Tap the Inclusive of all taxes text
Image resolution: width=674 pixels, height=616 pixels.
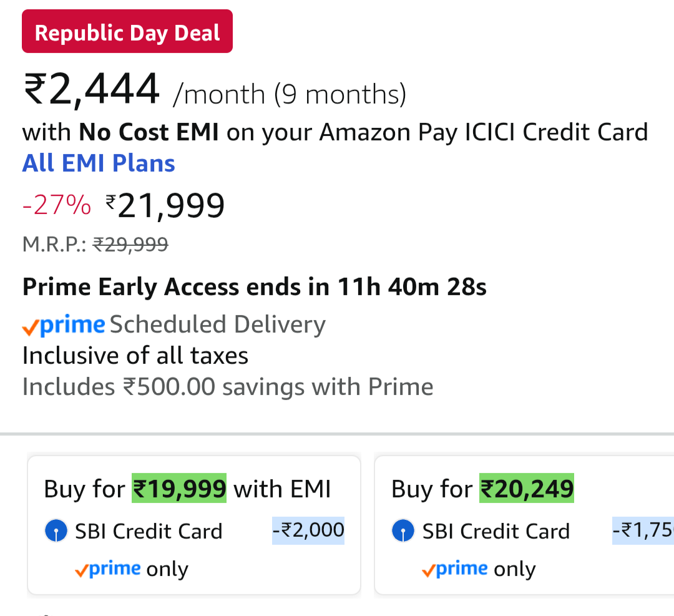pos(135,356)
